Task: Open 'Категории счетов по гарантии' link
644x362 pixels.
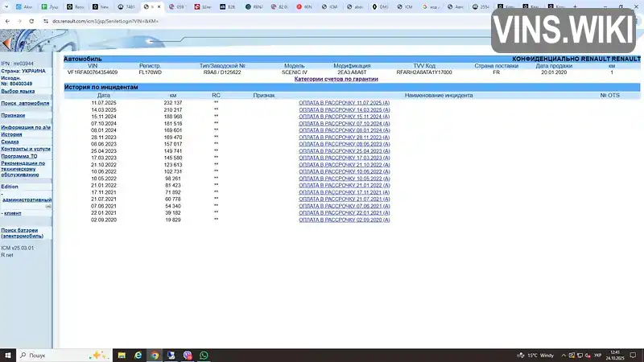Action: click(x=336, y=79)
